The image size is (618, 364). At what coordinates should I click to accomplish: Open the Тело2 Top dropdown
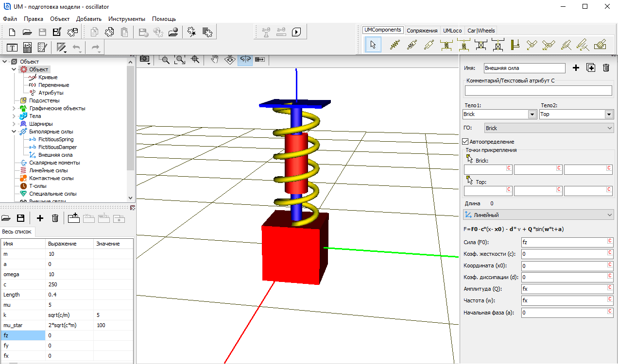(x=609, y=115)
